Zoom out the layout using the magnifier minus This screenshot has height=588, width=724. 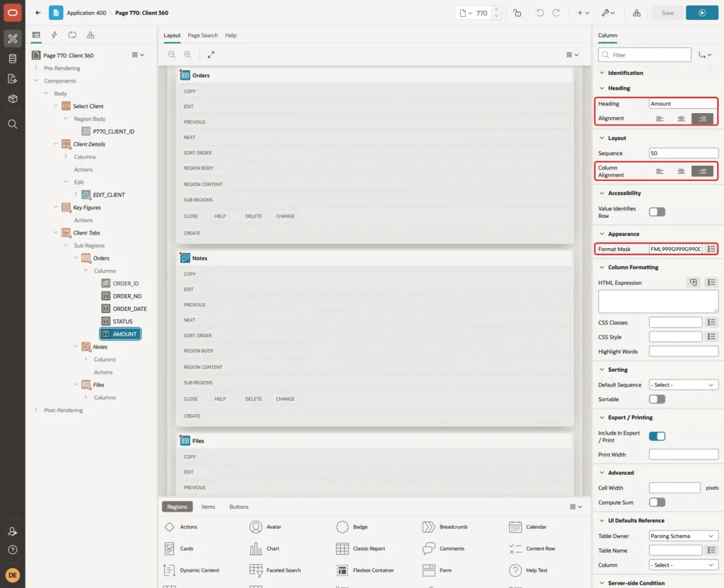[172, 54]
